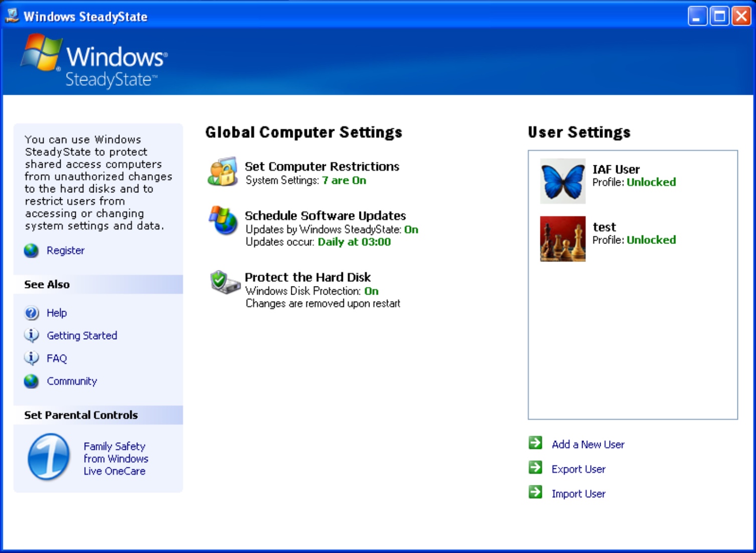Open Protect the Hard Disk settings

(308, 277)
